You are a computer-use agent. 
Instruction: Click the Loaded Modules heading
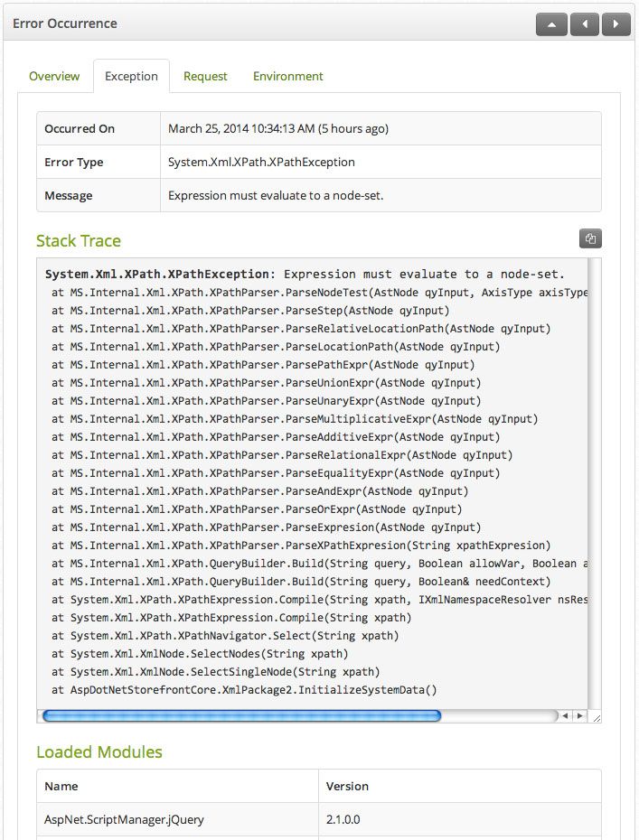pyautogui.click(x=99, y=751)
